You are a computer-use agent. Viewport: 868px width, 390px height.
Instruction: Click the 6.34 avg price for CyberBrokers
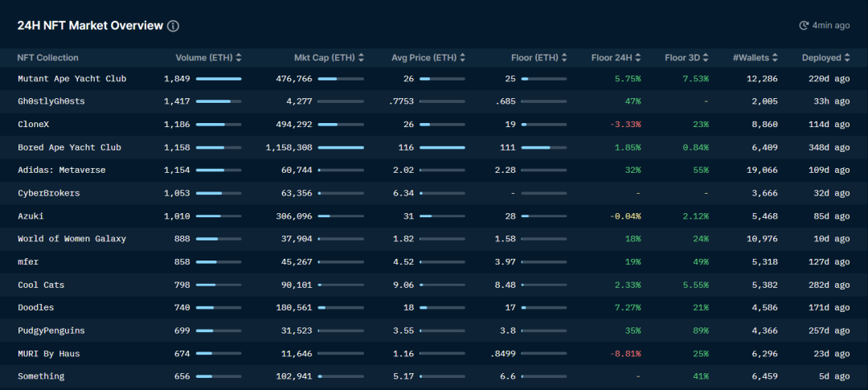403,193
